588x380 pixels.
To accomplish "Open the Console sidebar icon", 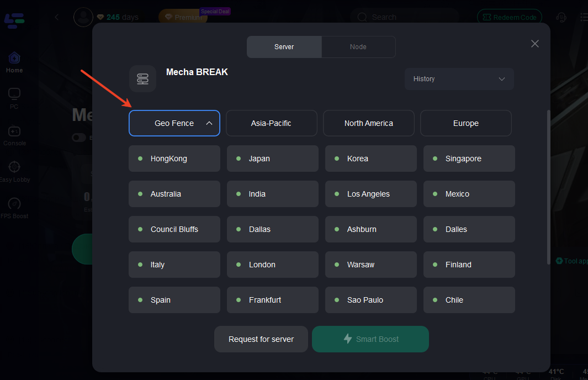I will 14,131.
